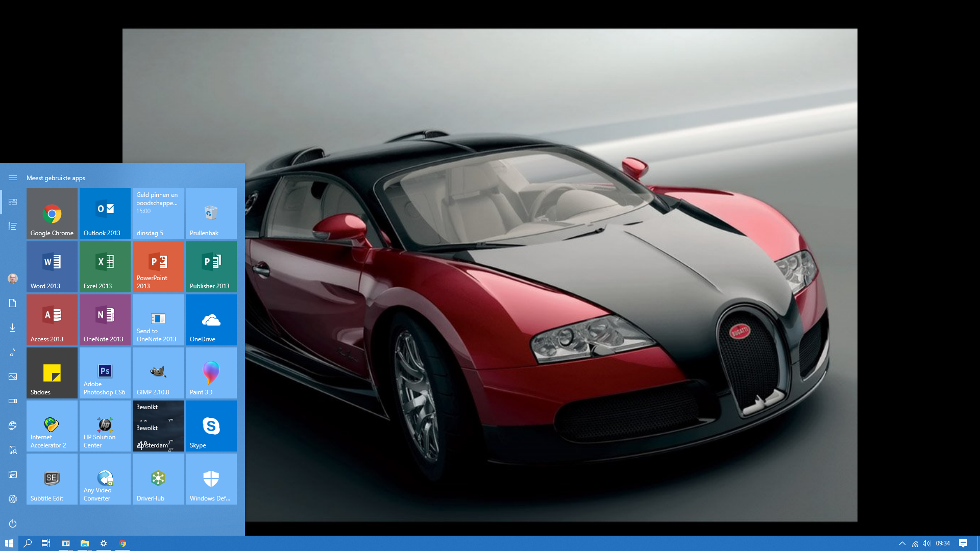Open the Windows Defender tile
The image size is (980, 551).
tap(211, 479)
